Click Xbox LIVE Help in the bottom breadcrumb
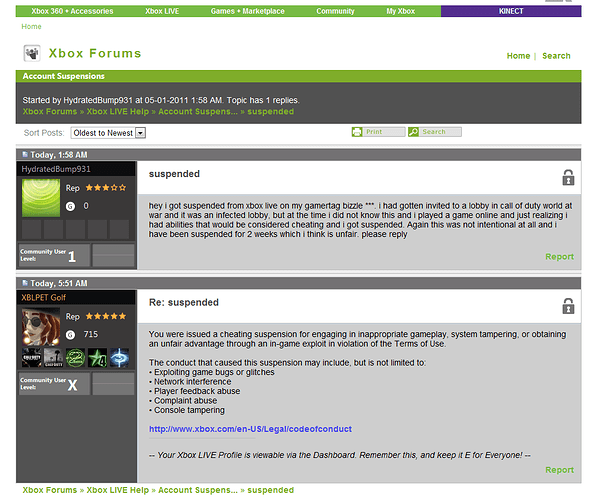The image size is (591, 500). [118, 490]
